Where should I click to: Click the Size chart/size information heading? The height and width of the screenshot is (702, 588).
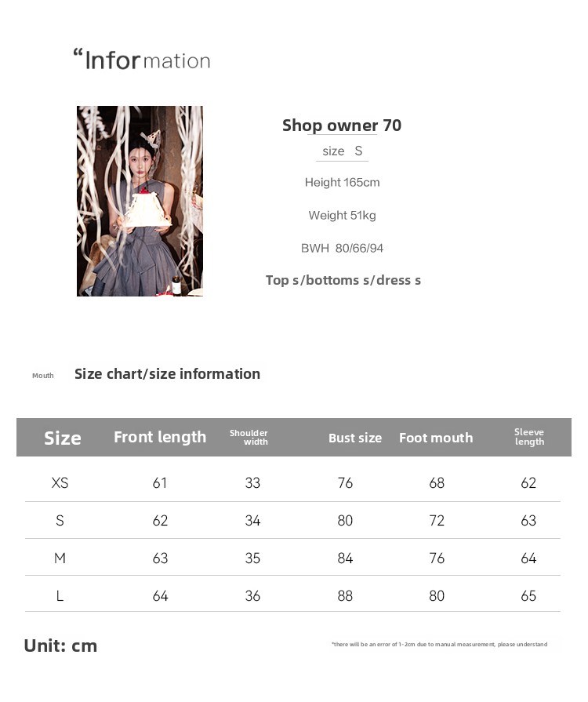167,374
